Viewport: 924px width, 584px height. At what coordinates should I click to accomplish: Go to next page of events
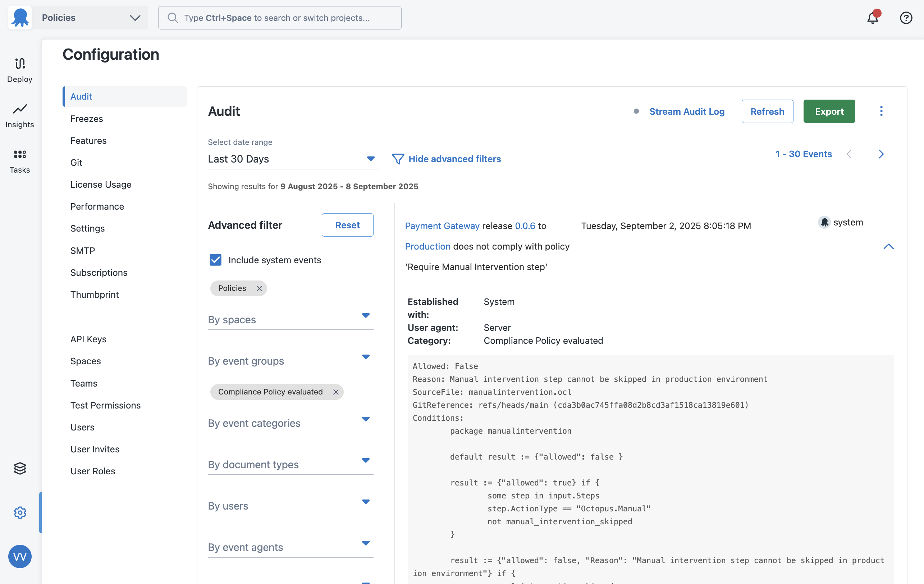(882, 154)
